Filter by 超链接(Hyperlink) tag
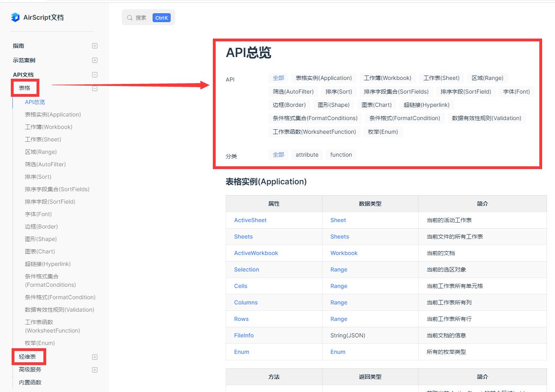The height and width of the screenshot is (392, 555). pos(426,105)
